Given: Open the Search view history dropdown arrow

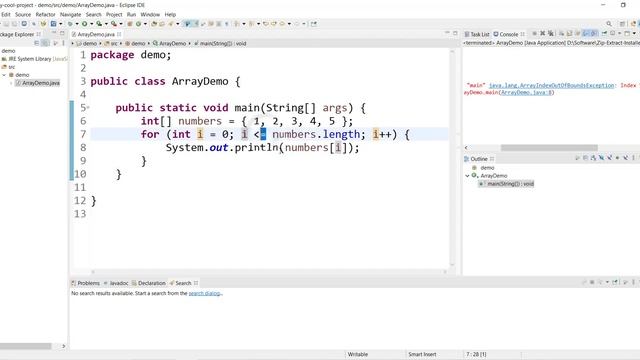Looking at the screenshot, I should point(607,282).
